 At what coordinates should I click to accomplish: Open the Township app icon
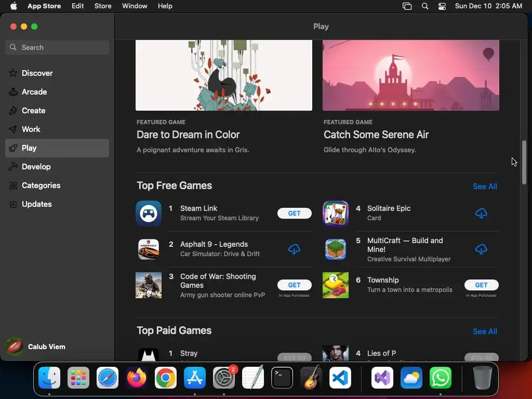(336, 285)
